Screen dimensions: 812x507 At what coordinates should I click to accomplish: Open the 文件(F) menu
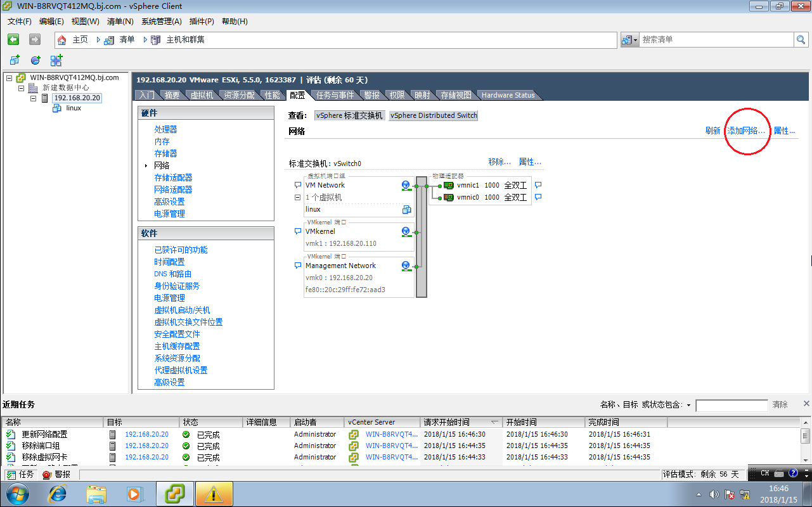20,22
